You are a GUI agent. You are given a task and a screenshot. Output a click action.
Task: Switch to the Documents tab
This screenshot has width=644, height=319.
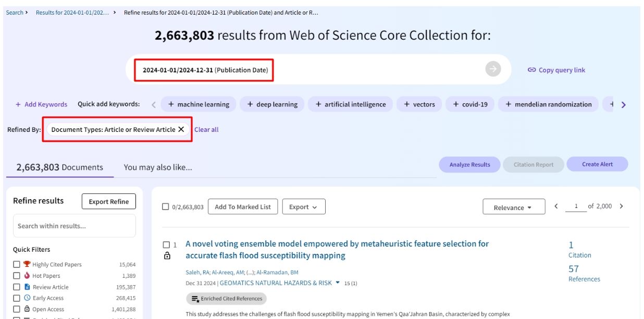[x=60, y=167]
